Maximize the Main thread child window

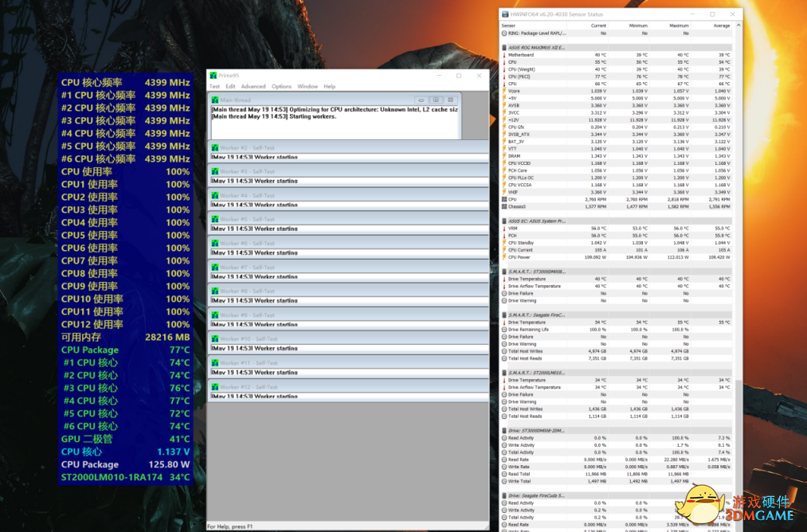[436, 100]
